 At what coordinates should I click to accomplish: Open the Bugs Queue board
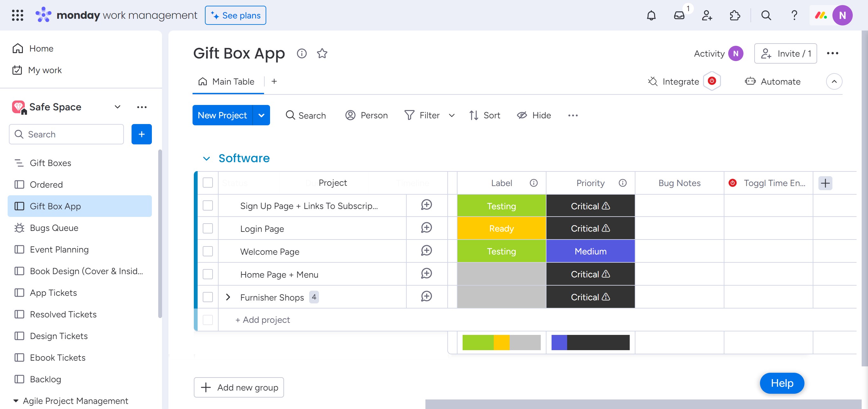click(54, 228)
